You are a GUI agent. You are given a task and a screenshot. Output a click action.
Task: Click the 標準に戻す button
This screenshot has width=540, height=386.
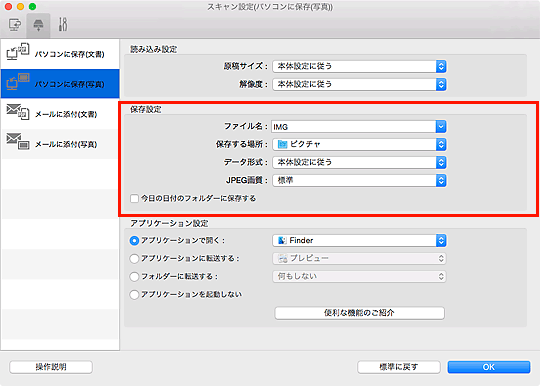pyautogui.click(x=399, y=367)
